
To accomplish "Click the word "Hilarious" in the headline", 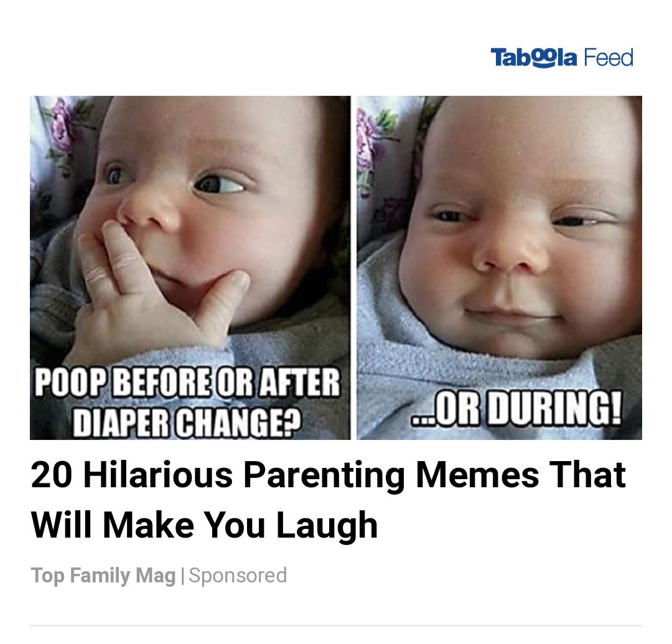I will tap(158, 475).
